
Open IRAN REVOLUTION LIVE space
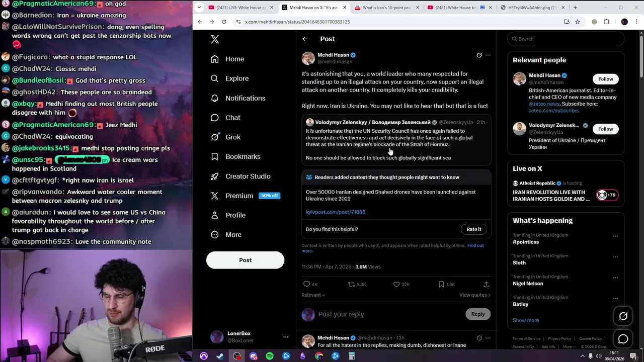[551, 196]
